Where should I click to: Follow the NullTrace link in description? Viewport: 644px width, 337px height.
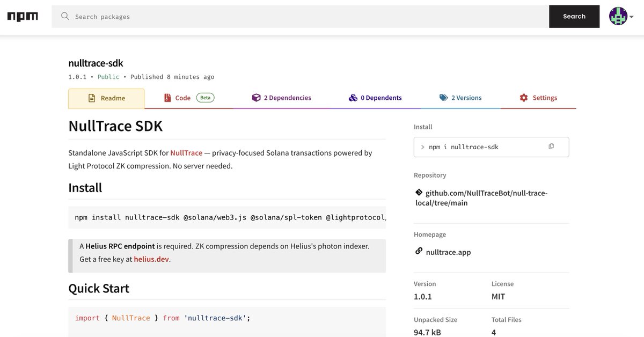[186, 153]
